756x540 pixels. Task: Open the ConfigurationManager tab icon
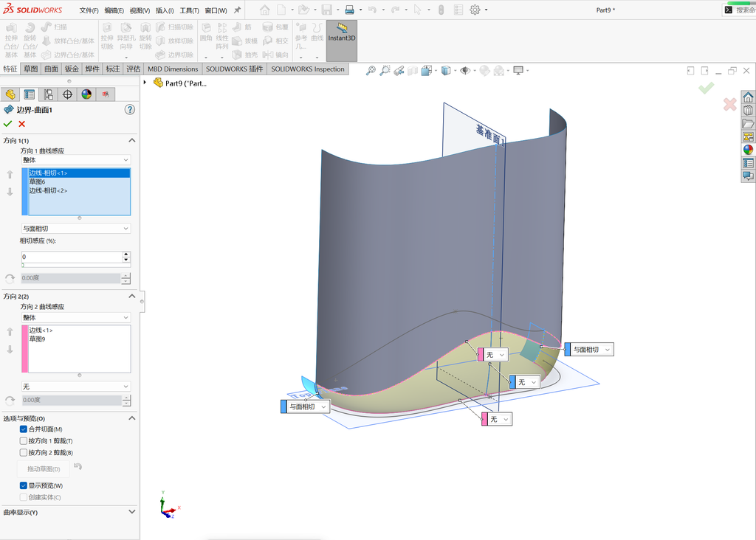pos(48,94)
